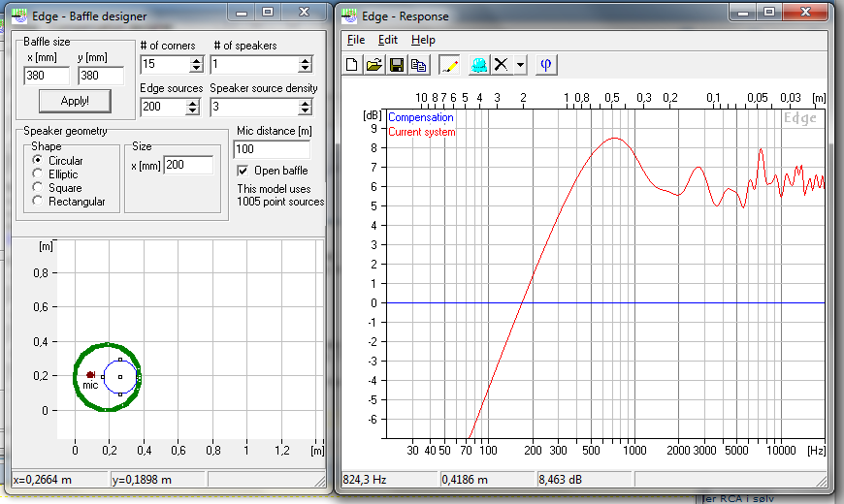844x504 pixels.
Task: Open the File menu
Action: [x=356, y=40]
